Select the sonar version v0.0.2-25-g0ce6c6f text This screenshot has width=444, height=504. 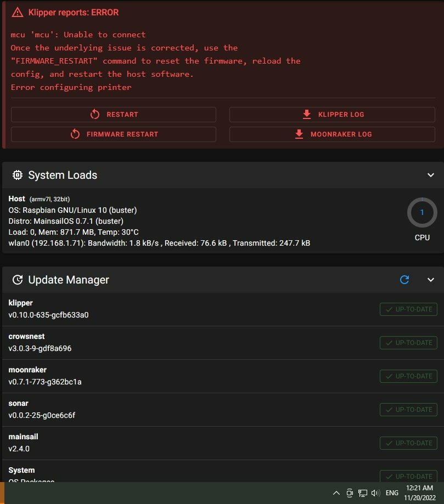point(42,415)
